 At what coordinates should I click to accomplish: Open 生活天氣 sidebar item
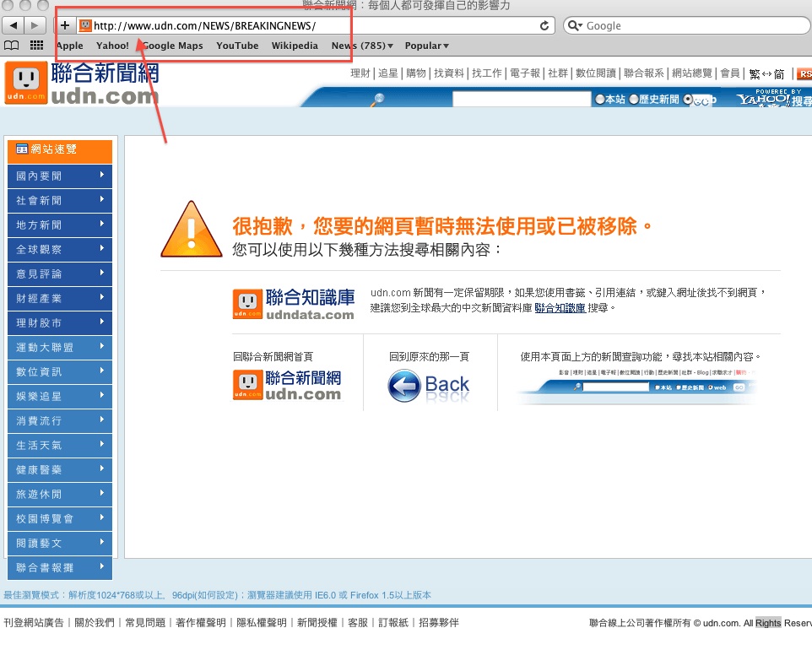[x=60, y=446]
